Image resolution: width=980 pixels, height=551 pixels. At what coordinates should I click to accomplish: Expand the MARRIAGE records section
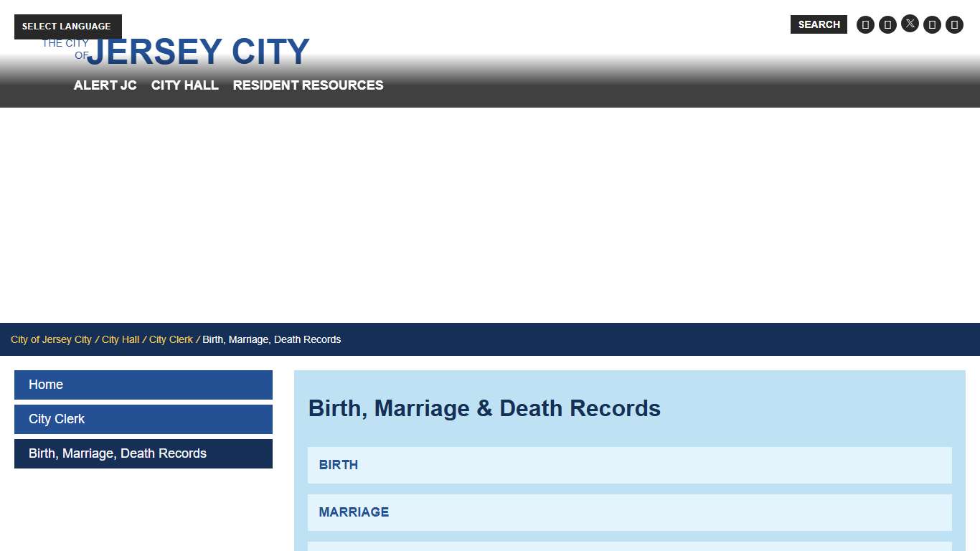[629, 512]
